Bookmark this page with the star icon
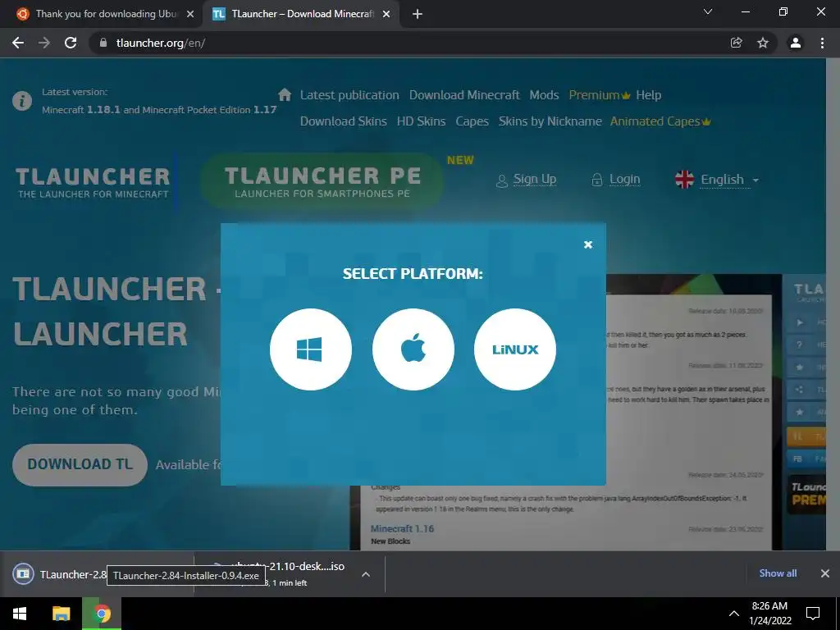Viewport: 840px width, 630px height. (763, 43)
